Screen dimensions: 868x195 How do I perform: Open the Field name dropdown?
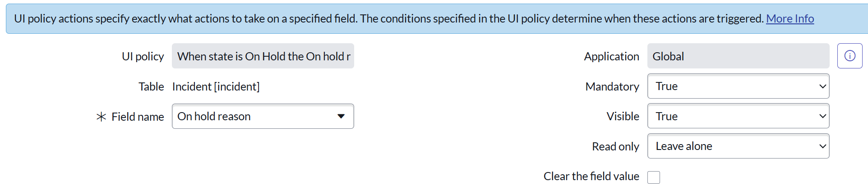[x=263, y=116]
